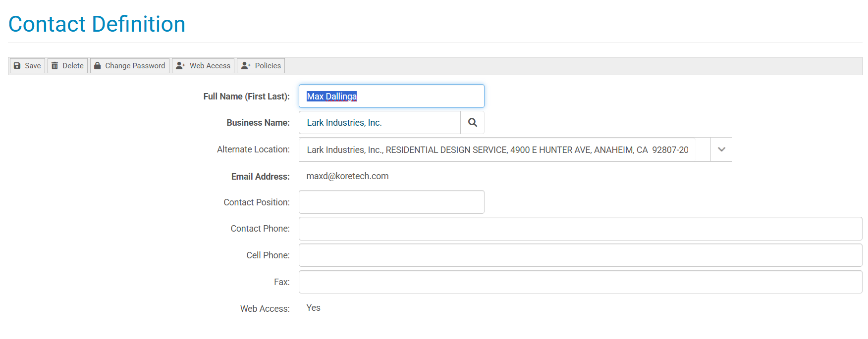The height and width of the screenshot is (339, 868).
Task: Click the Cell Phone field
Action: tap(580, 255)
